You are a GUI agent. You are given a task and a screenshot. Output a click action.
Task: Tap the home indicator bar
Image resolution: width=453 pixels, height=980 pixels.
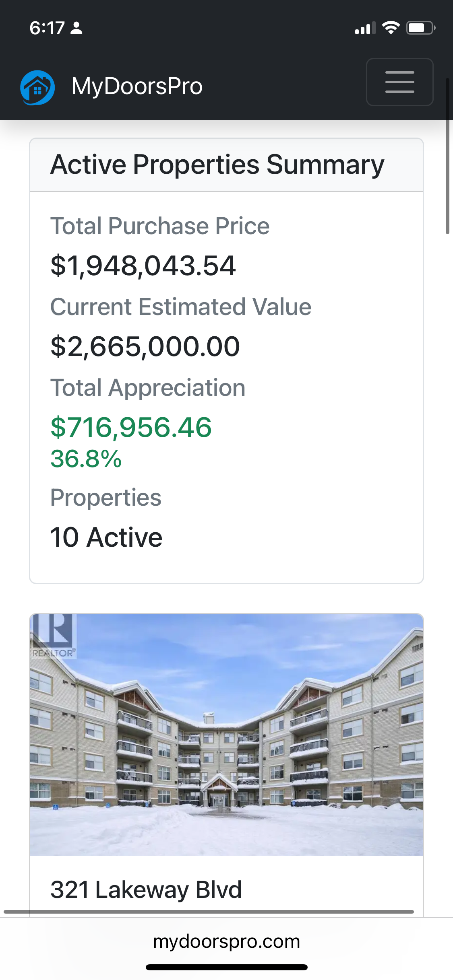(x=226, y=967)
